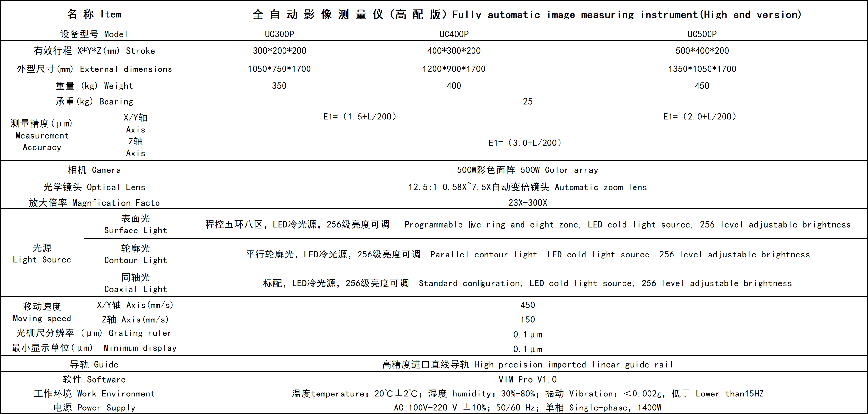Select the '最小显示单位 Minimum display' label
The image size is (868, 414).
(94, 348)
